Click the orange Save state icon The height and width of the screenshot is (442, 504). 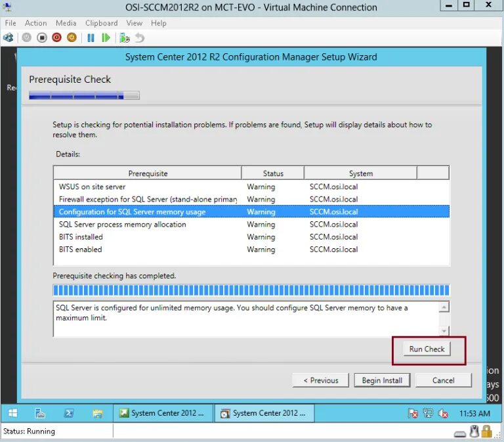(x=72, y=37)
